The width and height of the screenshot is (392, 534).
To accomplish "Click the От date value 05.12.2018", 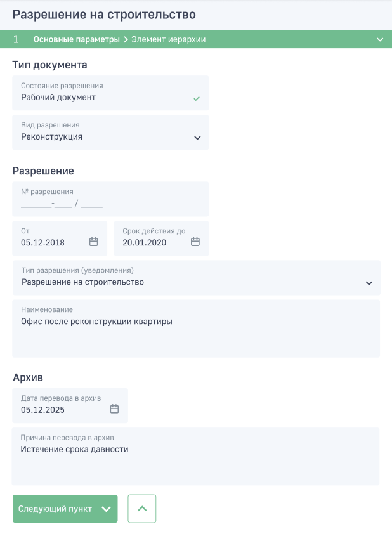I will click(42, 242).
